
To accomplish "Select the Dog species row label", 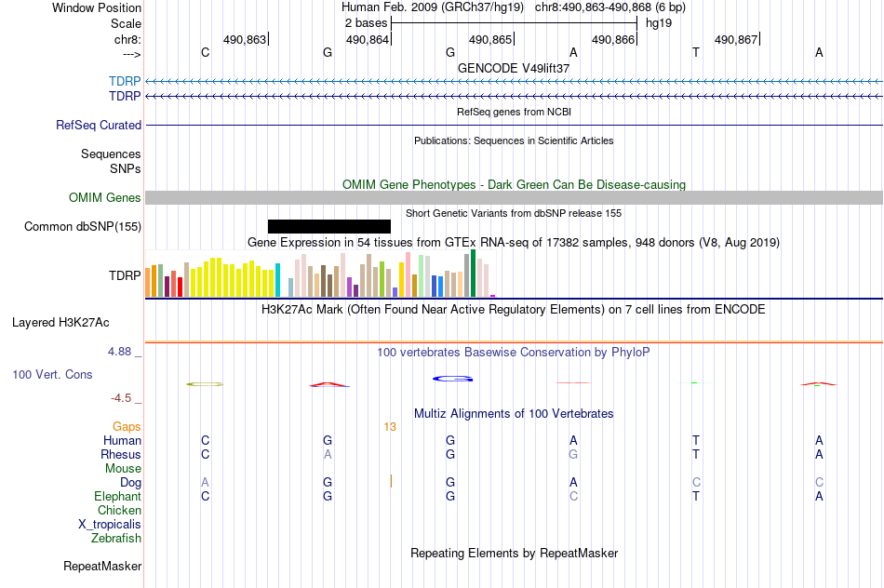I will [x=130, y=483].
